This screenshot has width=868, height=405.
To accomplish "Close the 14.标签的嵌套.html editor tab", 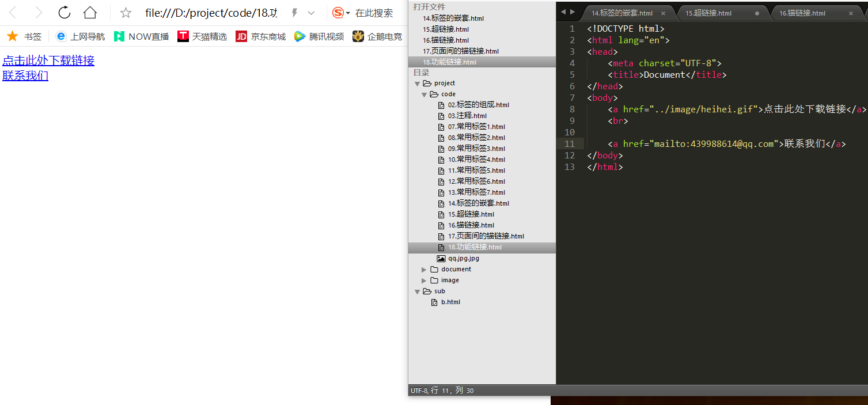I will [x=664, y=13].
